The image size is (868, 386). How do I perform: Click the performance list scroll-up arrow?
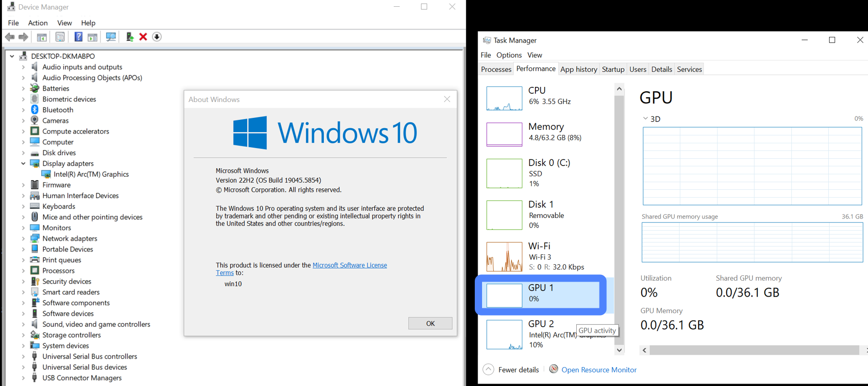tap(619, 89)
